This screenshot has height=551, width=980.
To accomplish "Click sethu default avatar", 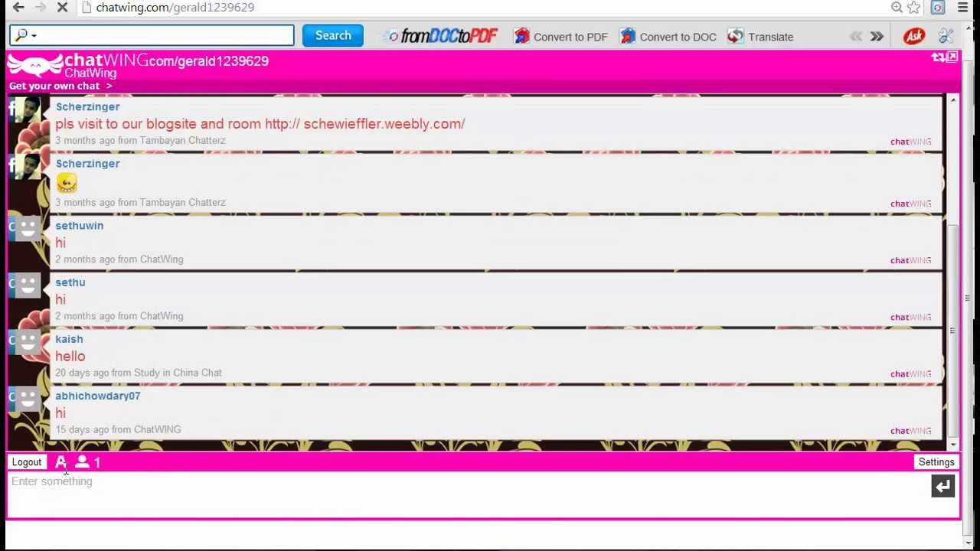I will tap(28, 285).
